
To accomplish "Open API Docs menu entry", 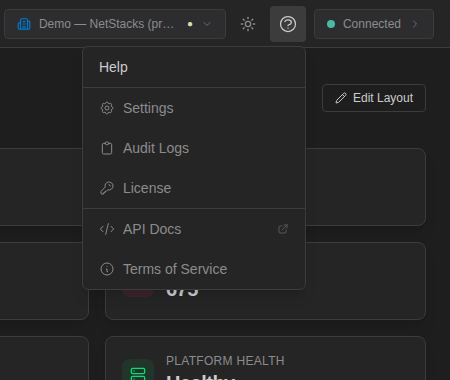I will click(194, 229).
